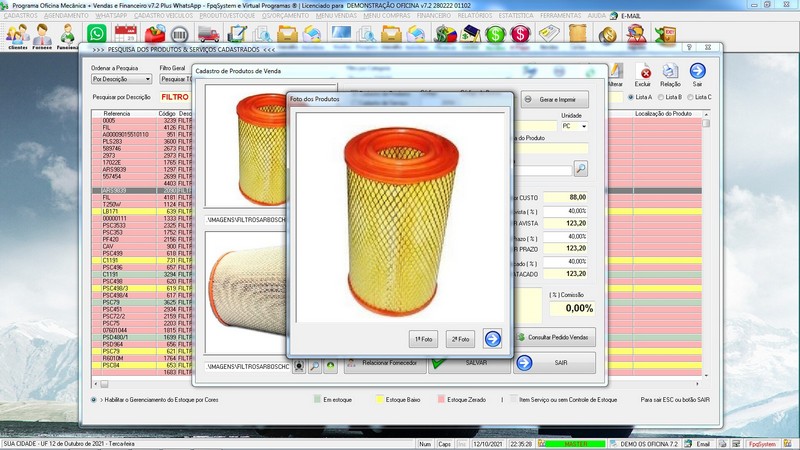The height and width of the screenshot is (450, 800).
Task: Show the 2ª Foto
Action: click(460, 339)
